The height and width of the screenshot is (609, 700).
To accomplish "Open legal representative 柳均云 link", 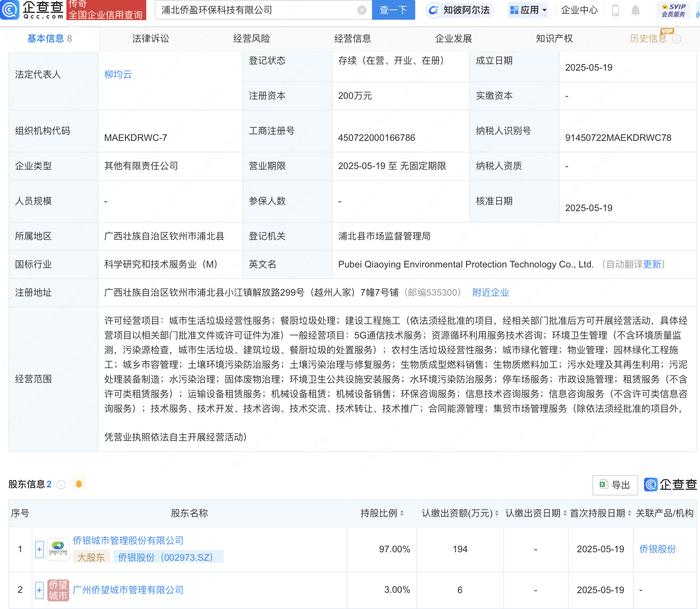I will pyautogui.click(x=118, y=75).
